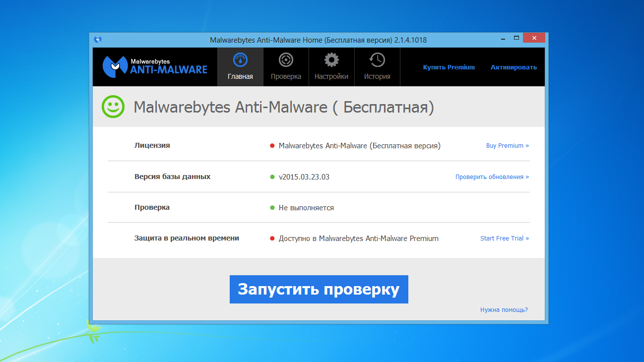Click the red dot beside Доступно в Premium
644x362 pixels.
pos(272,239)
